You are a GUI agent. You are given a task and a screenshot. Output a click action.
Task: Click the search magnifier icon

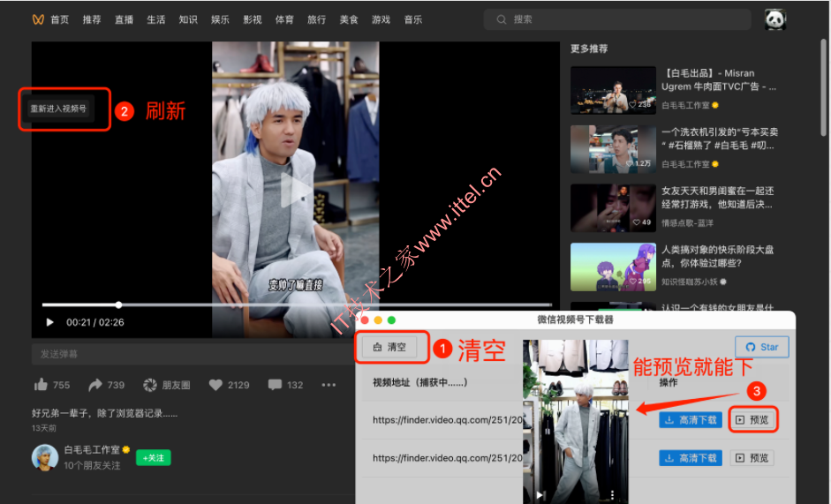(501, 19)
